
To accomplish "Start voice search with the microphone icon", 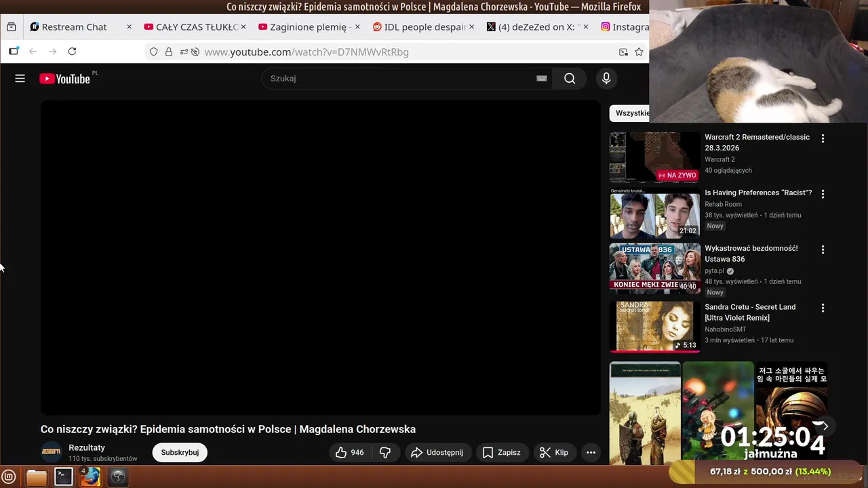I will 606,79.
